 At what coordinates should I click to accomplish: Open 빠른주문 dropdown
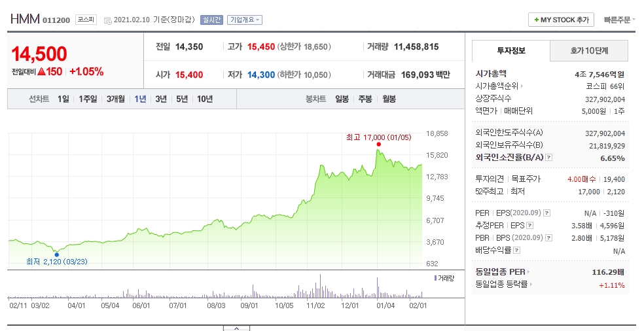619,20
